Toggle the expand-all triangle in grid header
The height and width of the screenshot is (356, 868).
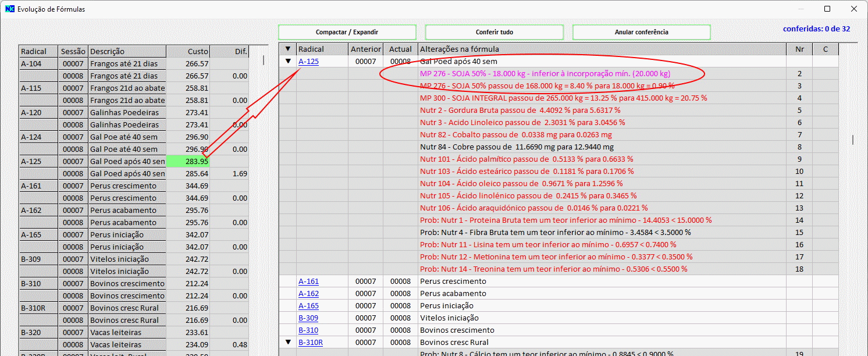pyautogui.click(x=287, y=49)
